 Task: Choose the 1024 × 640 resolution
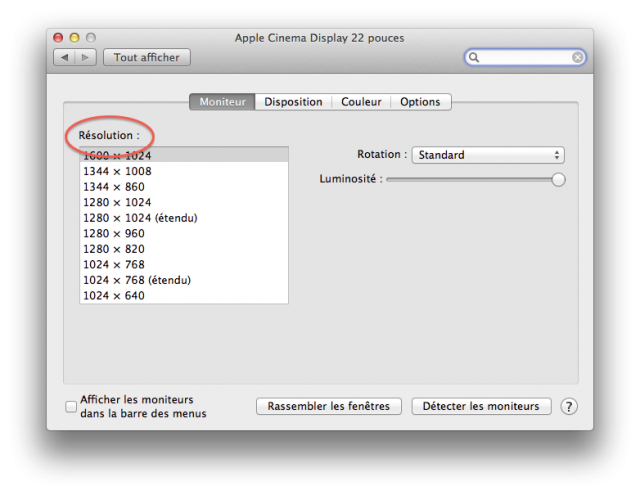click(184, 295)
